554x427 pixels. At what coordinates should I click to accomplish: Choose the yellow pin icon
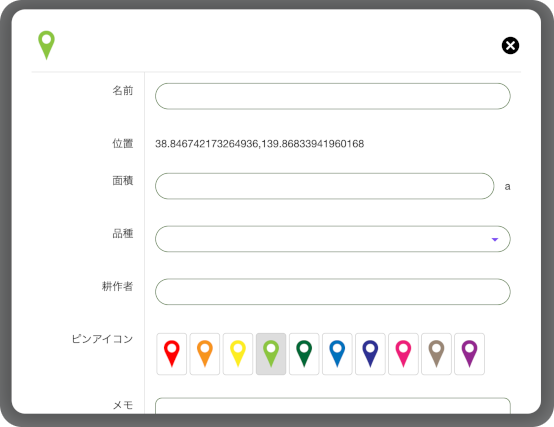pos(238,354)
